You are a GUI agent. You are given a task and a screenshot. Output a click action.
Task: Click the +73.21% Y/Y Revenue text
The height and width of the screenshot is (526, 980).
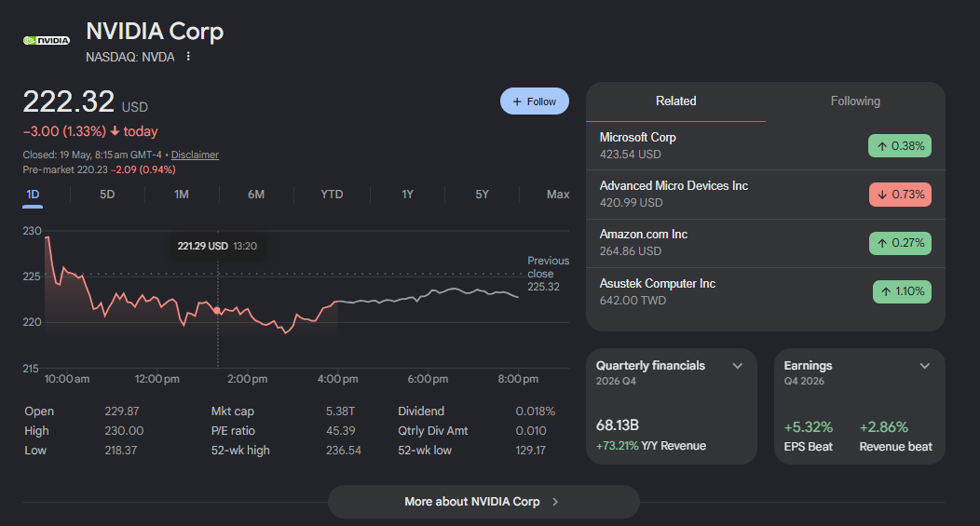point(650,446)
